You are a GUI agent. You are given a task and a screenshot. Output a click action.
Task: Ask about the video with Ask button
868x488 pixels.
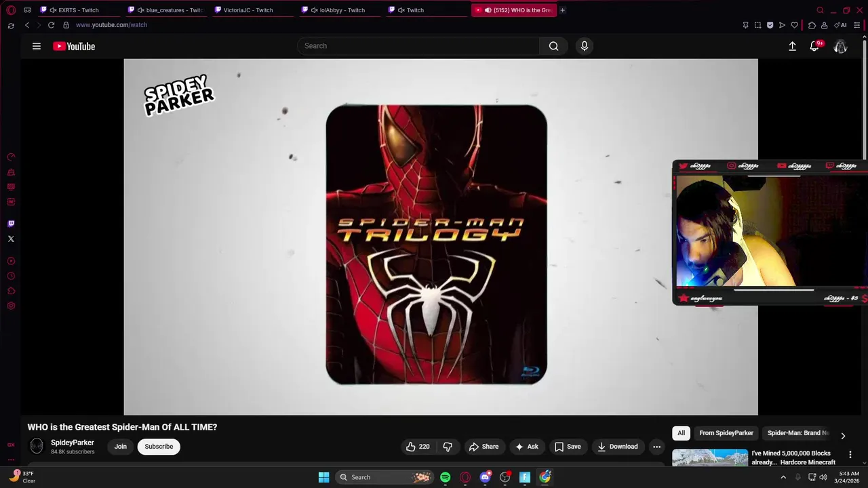point(527,447)
